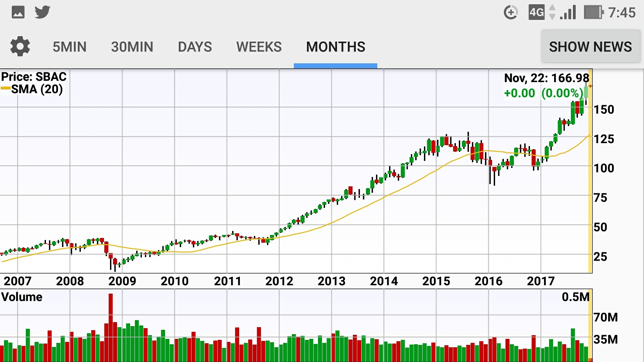Tap the 2017 year label on the time axis
Screen dimensions: 644x362
[541, 281]
